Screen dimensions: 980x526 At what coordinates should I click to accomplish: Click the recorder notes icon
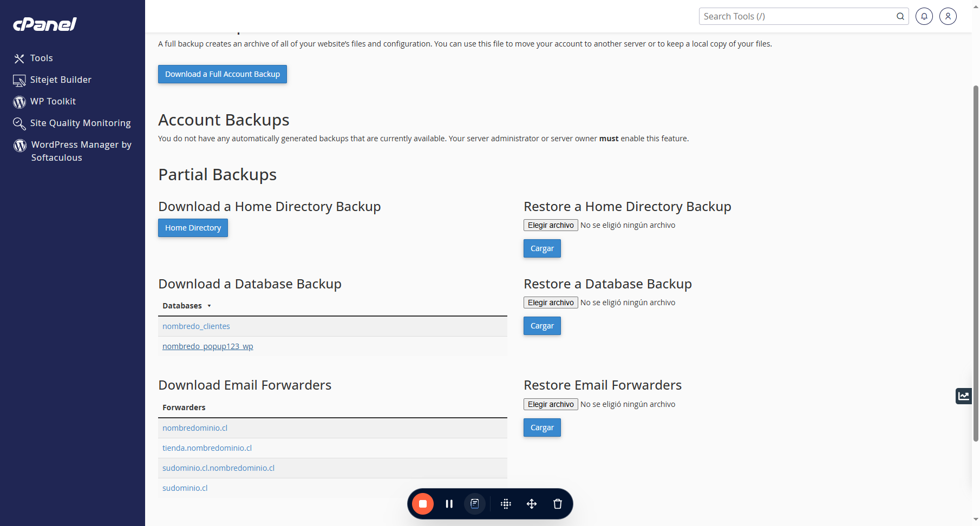click(x=475, y=504)
